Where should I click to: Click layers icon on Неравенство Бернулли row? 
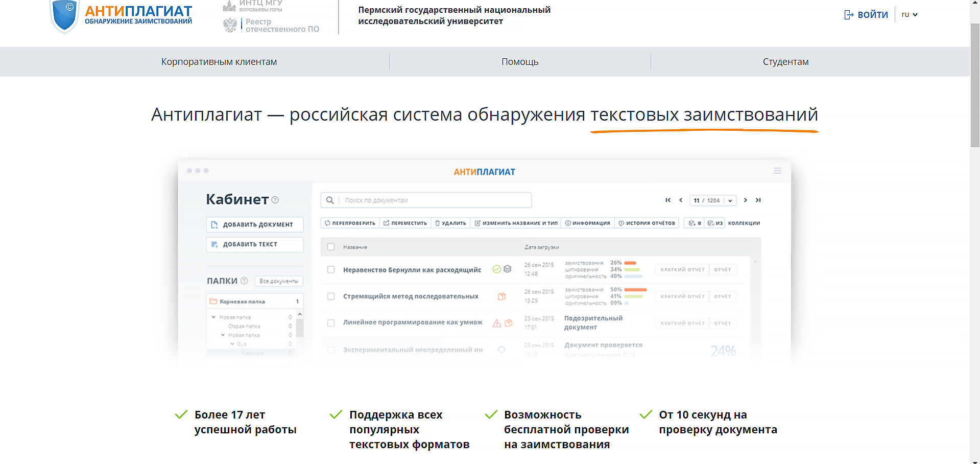[x=508, y=269]
